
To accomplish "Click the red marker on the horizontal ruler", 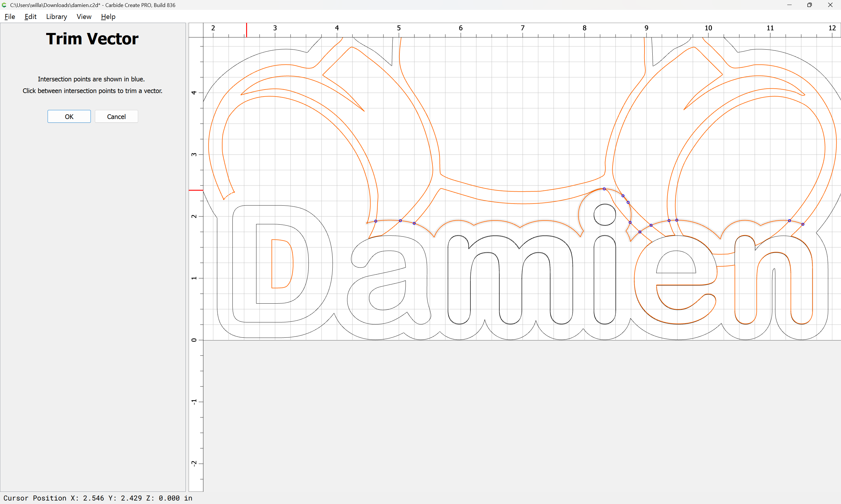I will tap(246, 30).
